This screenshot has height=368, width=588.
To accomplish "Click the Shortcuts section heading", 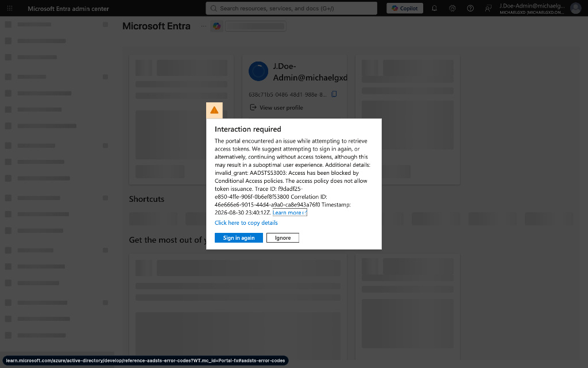I will tap(146, 199).
